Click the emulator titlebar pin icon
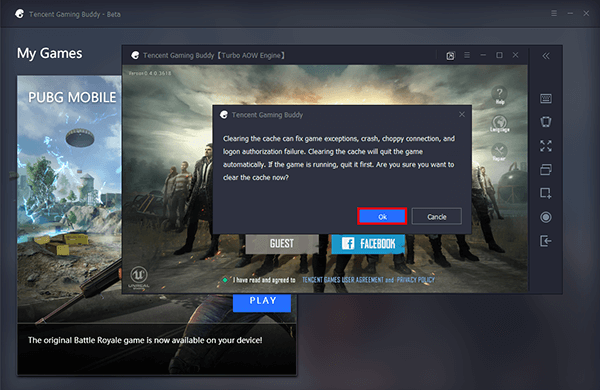This screenshot has height=390, width=600. (450, 56)
